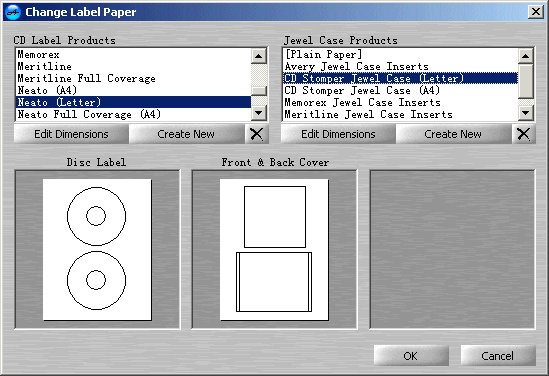Image resolution: width=549 pixels, height=376 pixels.
Task: Select [Plain Paper] jewel case option
Action: click(400, 55)
